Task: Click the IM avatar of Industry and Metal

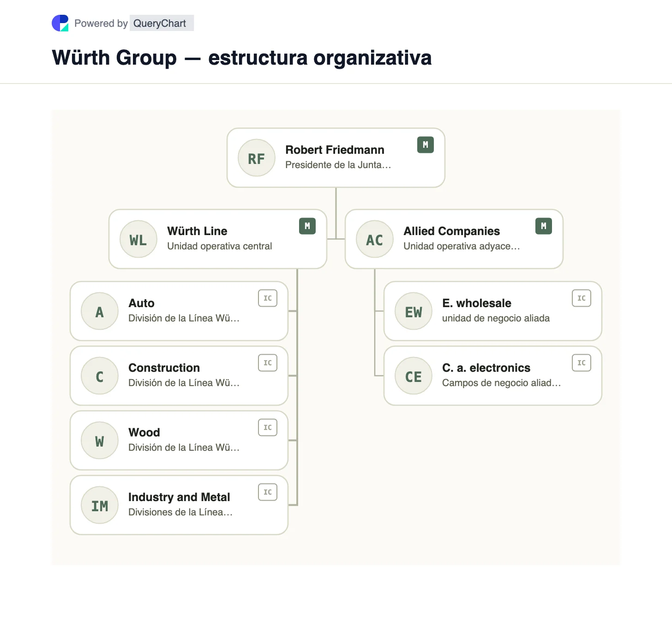Action: [x=100, y=505]
